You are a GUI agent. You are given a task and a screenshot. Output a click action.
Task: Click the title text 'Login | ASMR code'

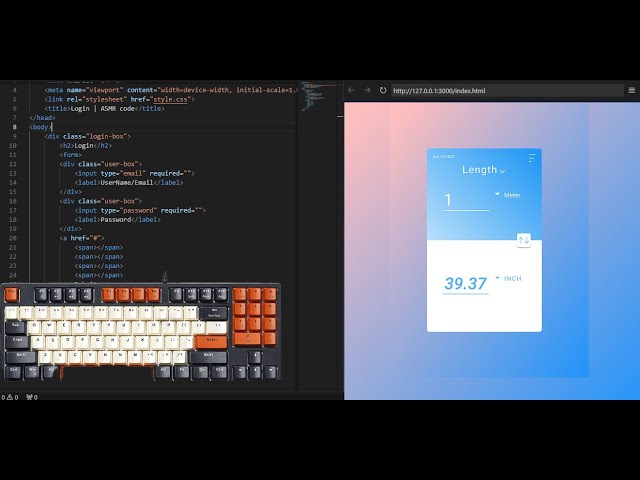(102, 109)
